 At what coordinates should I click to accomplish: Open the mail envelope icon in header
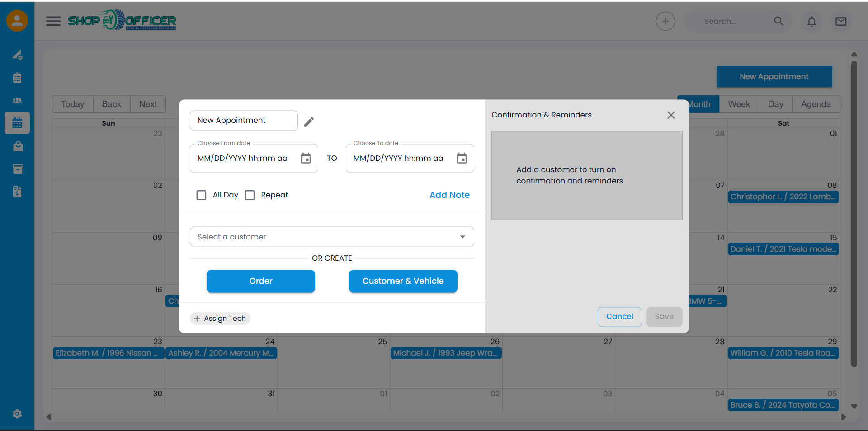[841, 21]
